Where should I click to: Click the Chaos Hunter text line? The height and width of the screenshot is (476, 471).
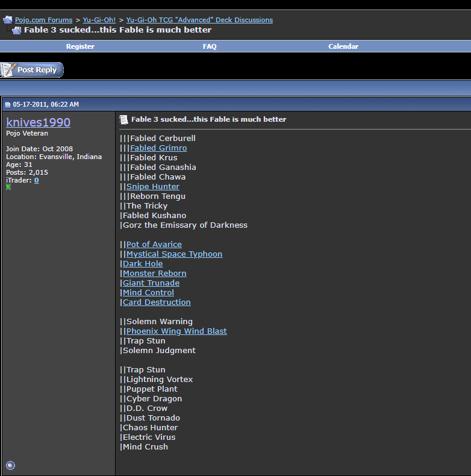coord(149,427)
